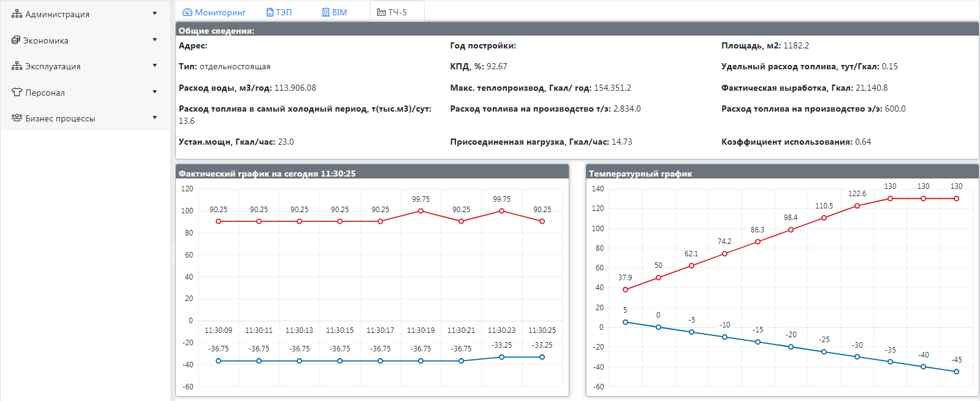Click the blue point labeled 5
Image resolution: width=980 pixels, height=401 pixels.
point(625,322)
